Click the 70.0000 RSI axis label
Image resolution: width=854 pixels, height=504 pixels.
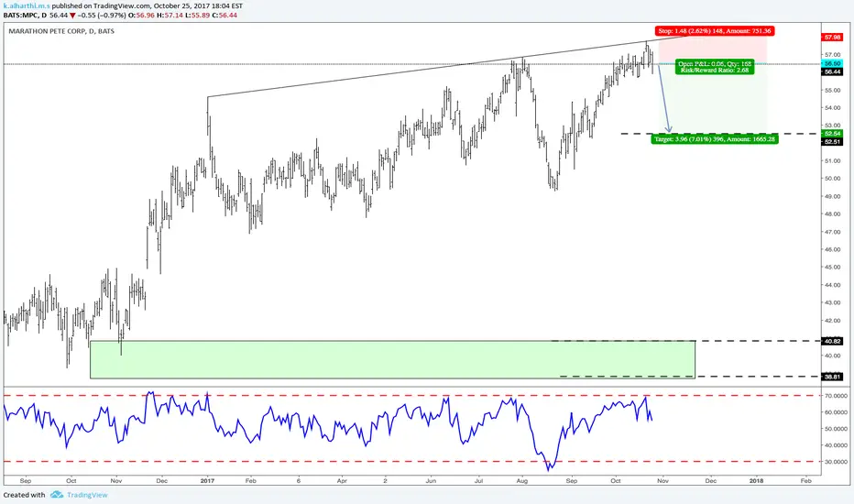[x=836, y=396]
